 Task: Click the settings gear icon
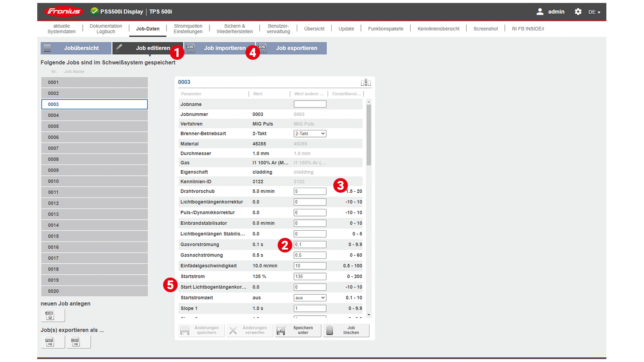pos(578,12)
